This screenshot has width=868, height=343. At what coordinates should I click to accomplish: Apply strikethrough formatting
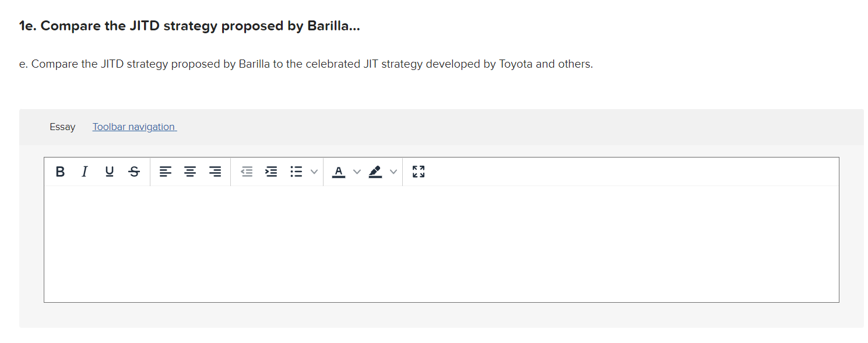point(133,171)
